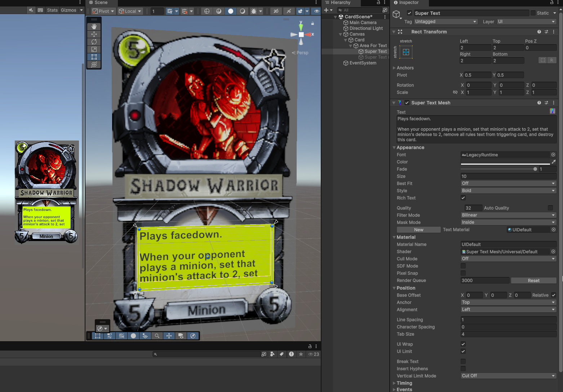Select Main Camera in the hierarchy
The width and height of the screenshot is (563, 392).
(x=363, y=22)
